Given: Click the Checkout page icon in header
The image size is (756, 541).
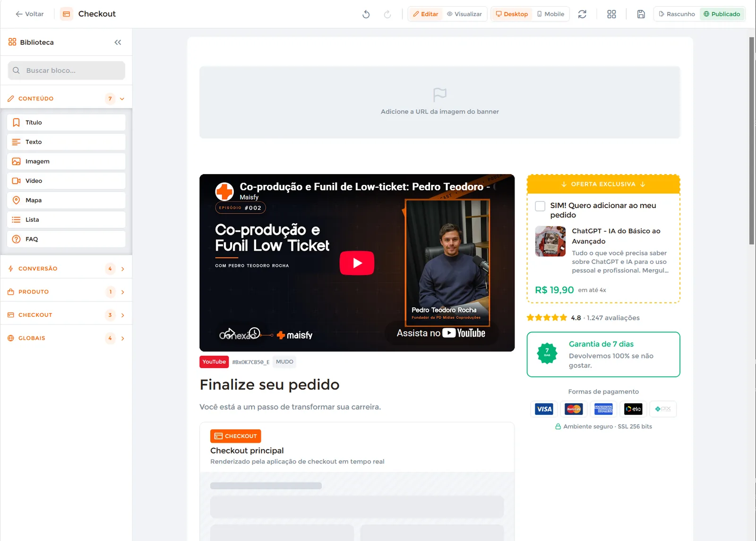Looking at the screenshot, I should point(67,14).
